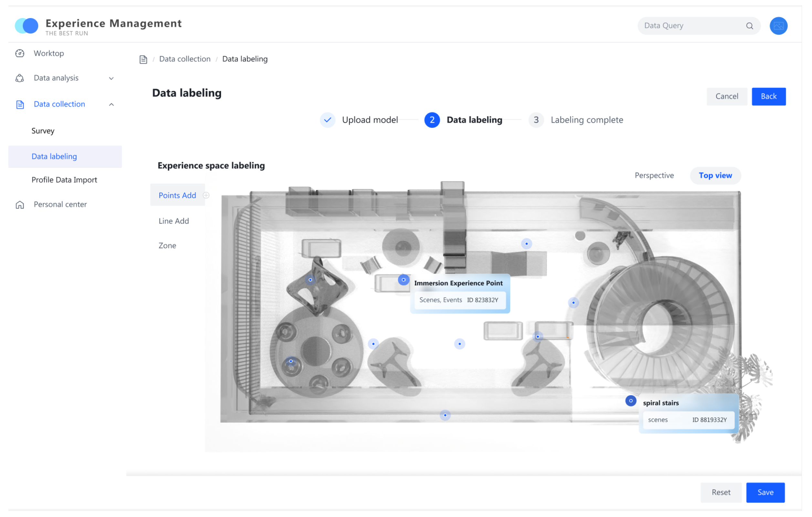Click the Cancel button

click(x=727, y=96)
